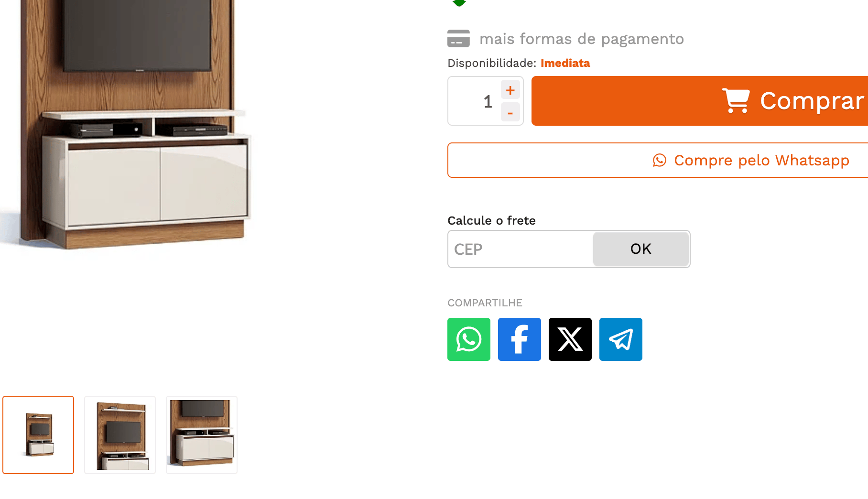Image resolution: width=868 pixels, height=499 pixels.
Task: Click the Imediata availability text
Action: pyautogui.click(x=565, y=63)
